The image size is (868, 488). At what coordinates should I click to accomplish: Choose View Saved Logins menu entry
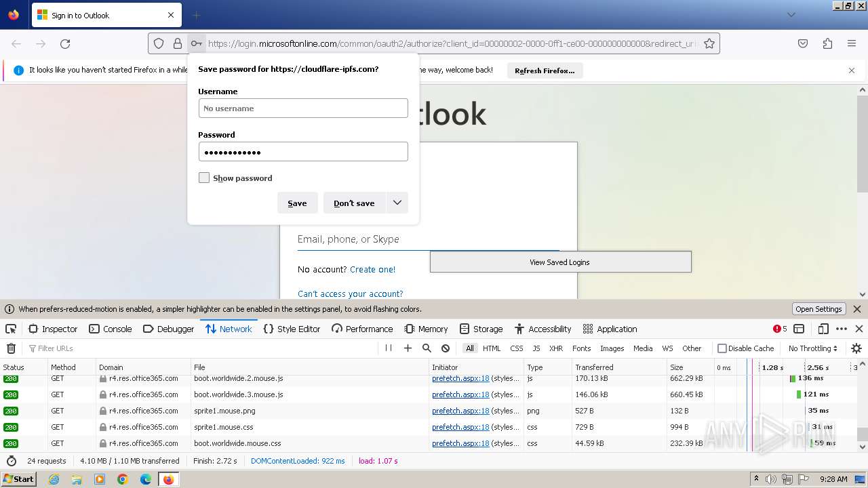click(x=560, y=262)
